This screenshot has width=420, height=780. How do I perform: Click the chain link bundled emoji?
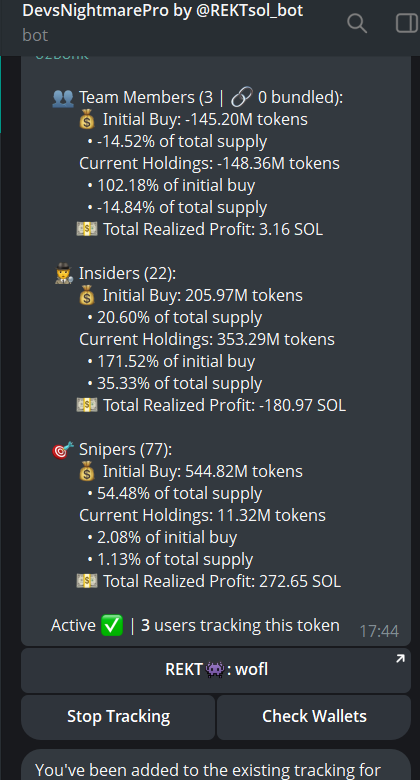pos(242,98)
